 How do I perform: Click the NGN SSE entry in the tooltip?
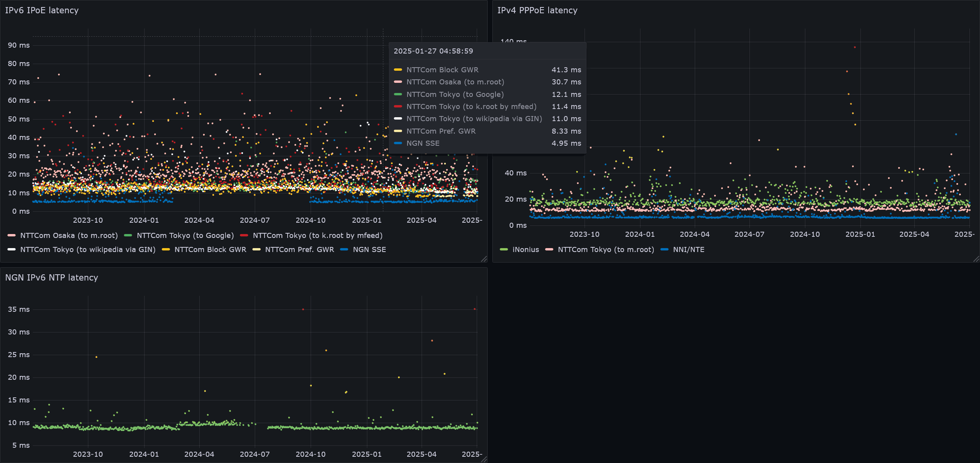pos(423,143)
